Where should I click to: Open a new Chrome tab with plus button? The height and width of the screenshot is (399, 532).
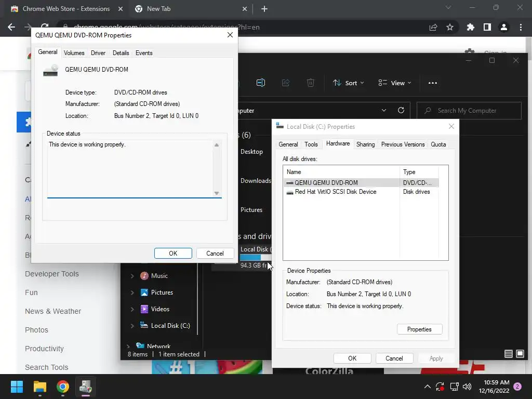(264, 9)
